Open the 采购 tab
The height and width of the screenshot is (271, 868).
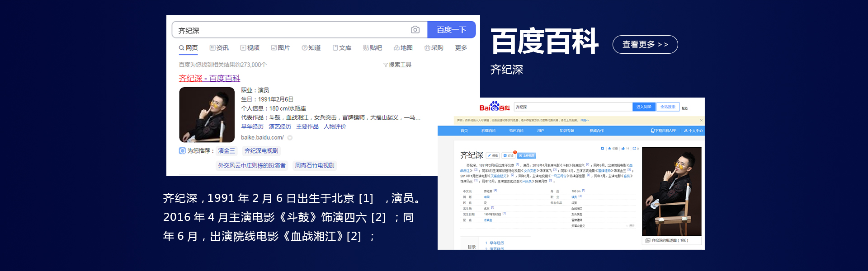click(x=434, y=48)
